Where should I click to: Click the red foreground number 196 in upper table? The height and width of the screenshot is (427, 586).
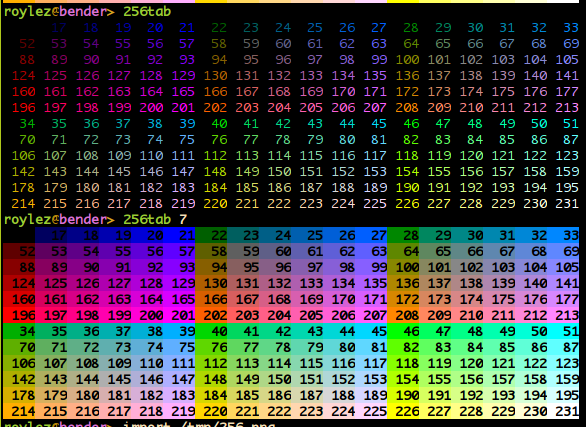point(24,108)
